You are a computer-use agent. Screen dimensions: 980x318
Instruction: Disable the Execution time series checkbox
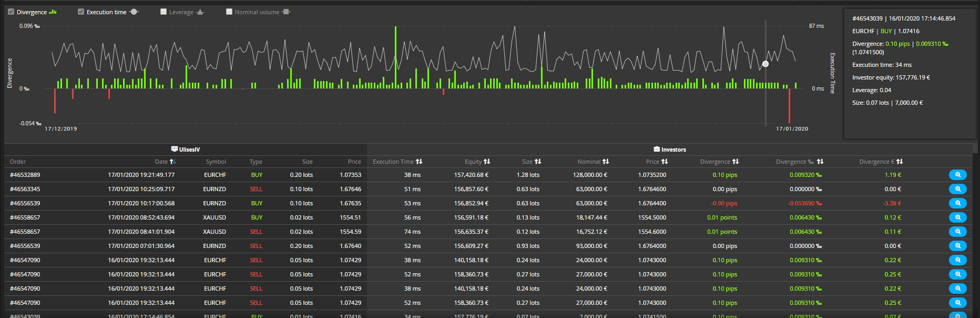(x=81, y=12)
